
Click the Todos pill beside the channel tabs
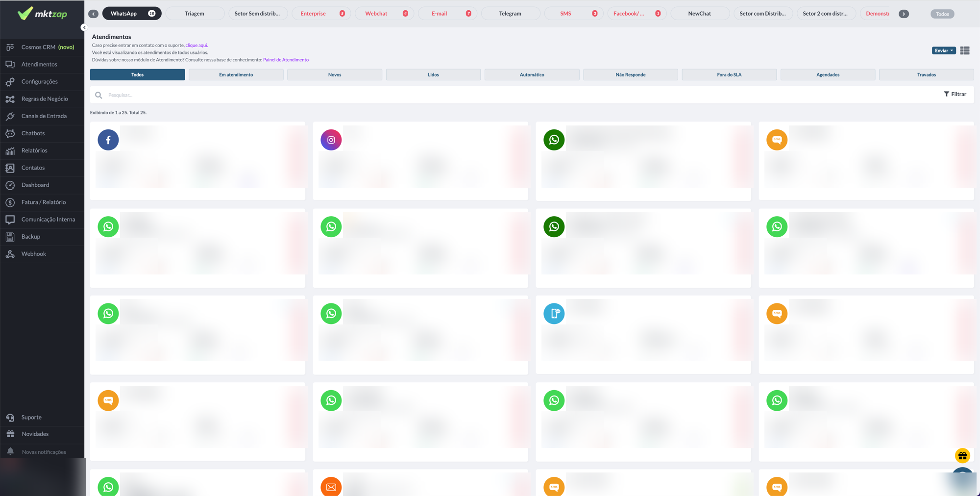point(942,14)
